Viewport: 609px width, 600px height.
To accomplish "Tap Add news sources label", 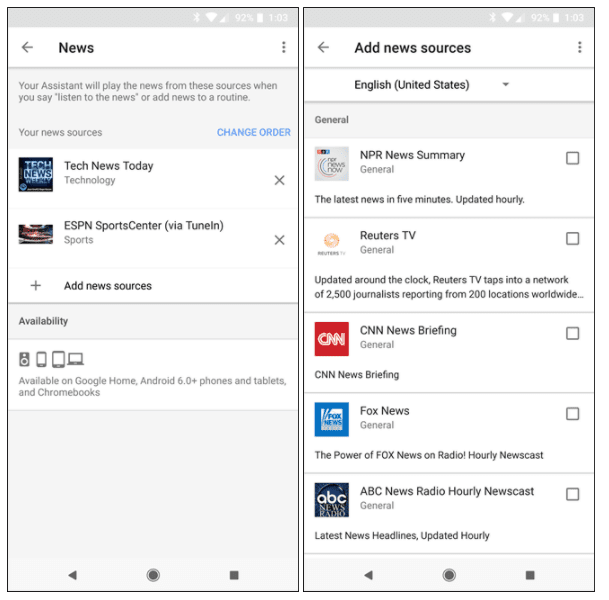I will pos(108,286).
